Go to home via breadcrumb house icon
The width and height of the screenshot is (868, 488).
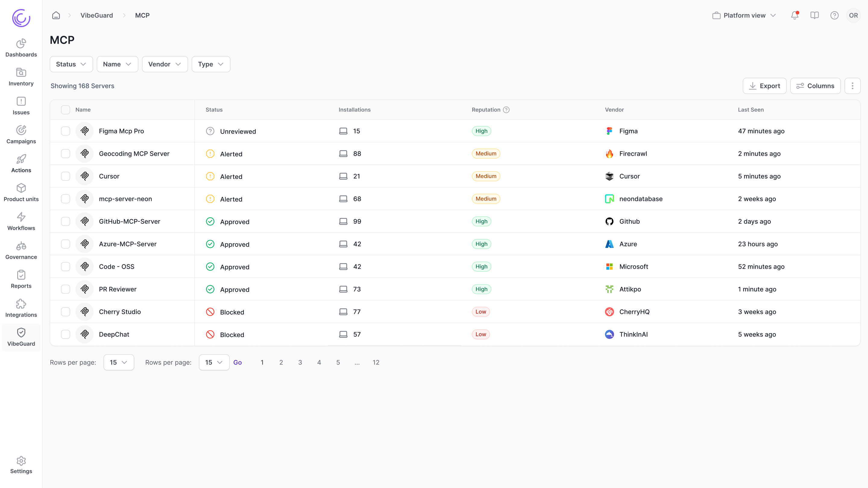[56, 15]
